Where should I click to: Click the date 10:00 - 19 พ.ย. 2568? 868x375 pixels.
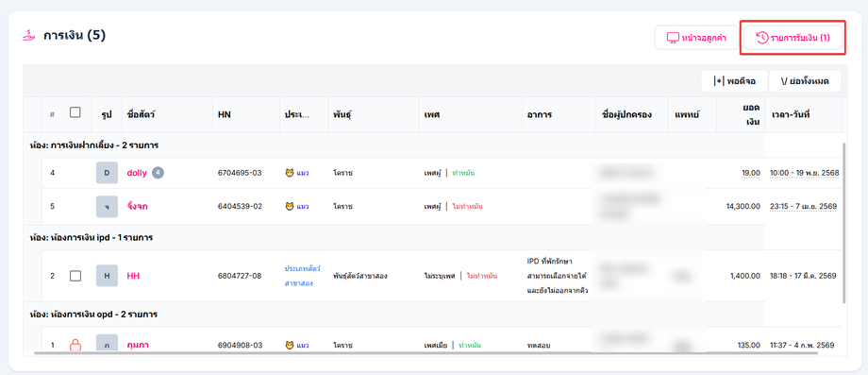pyautogui.click(x=805, y=173)
